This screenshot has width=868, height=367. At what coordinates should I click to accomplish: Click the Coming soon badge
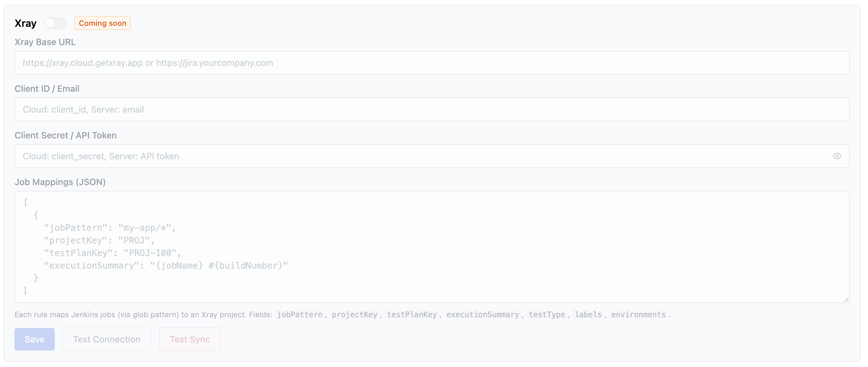pyautogui.click(x=102, y=23)
